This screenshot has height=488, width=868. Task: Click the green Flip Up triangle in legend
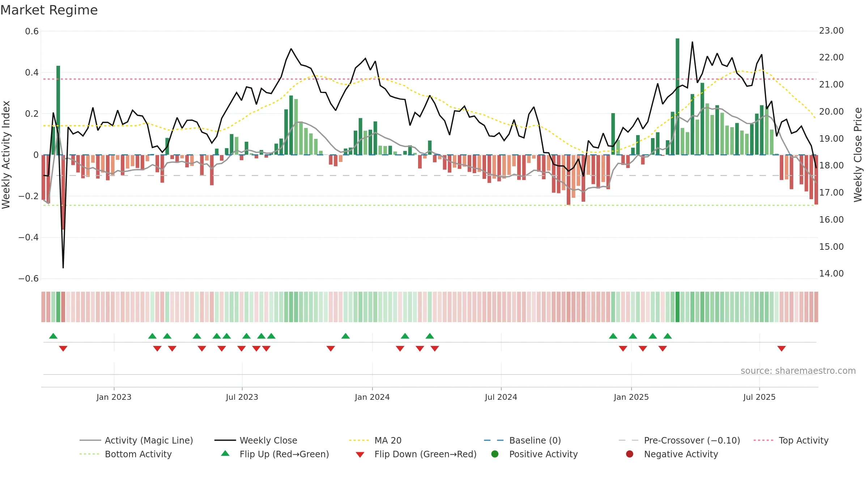[225, 453]
